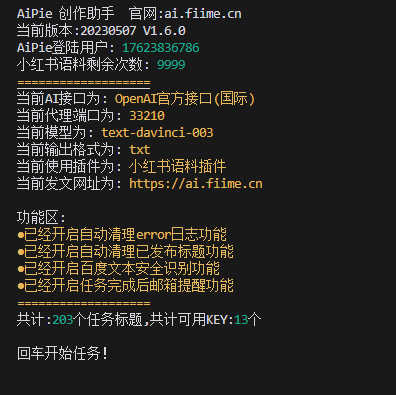Viewport: 396px width, 395px height.
Task: Click the 203 task title count
Action: click(x=63, y=320)
